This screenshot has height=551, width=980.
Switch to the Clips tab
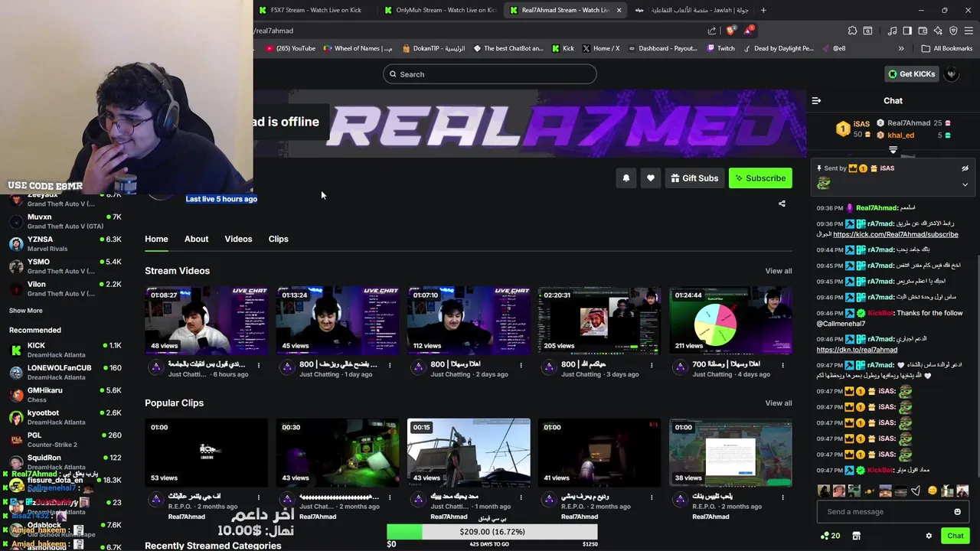pyautogui.click(x=278, y=239)
